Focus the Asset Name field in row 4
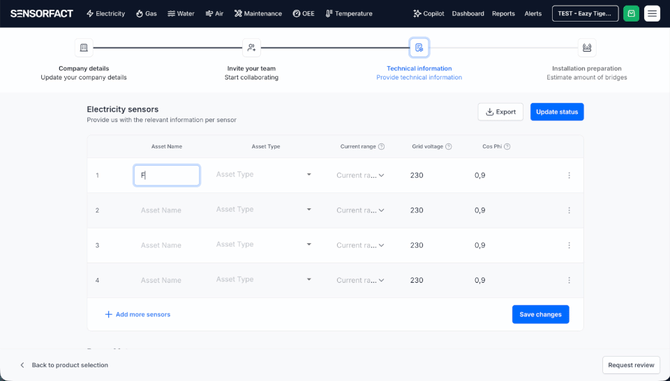This screenshot has height=381, width=670. tap(167, 280)
